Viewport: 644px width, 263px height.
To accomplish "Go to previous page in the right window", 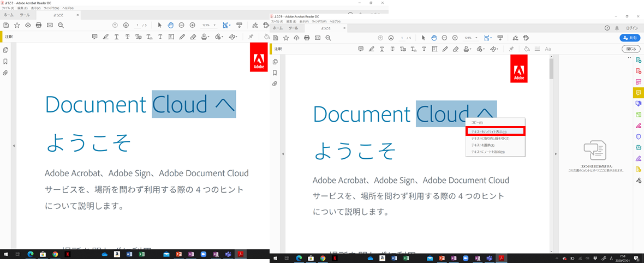I will point(380,38).
